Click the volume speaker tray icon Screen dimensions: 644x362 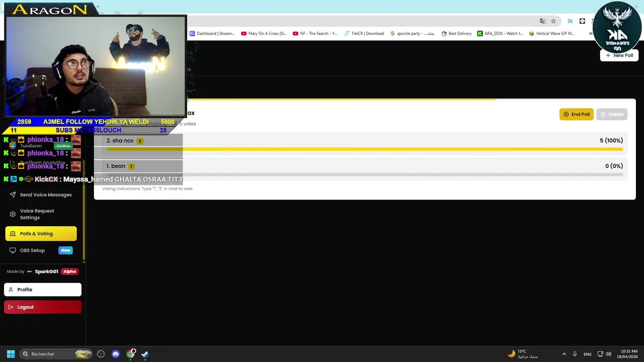(608, 354)
